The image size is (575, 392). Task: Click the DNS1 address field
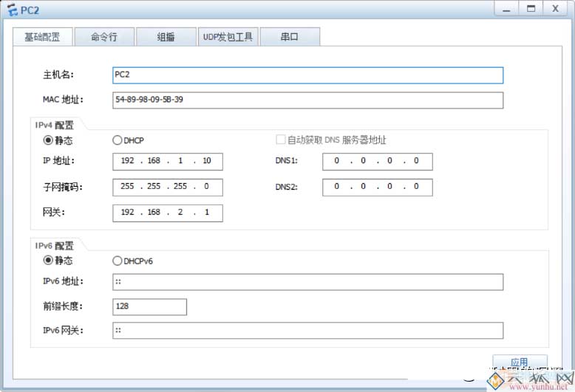pos(378,162)
